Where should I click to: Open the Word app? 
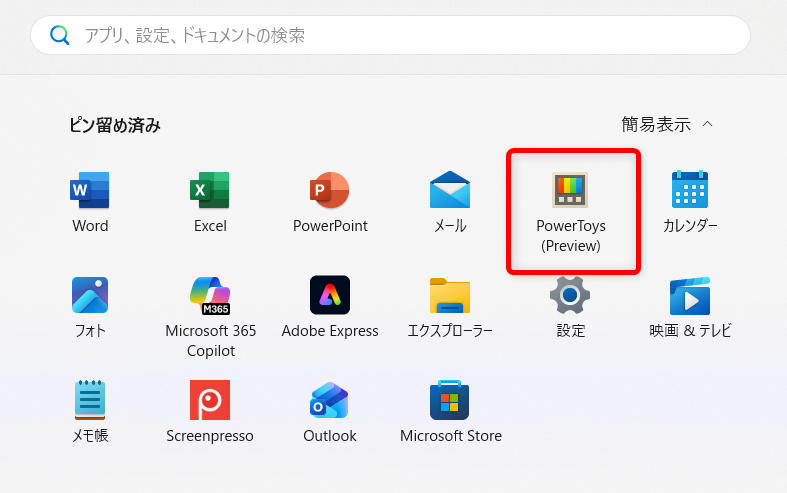(90, 202)
